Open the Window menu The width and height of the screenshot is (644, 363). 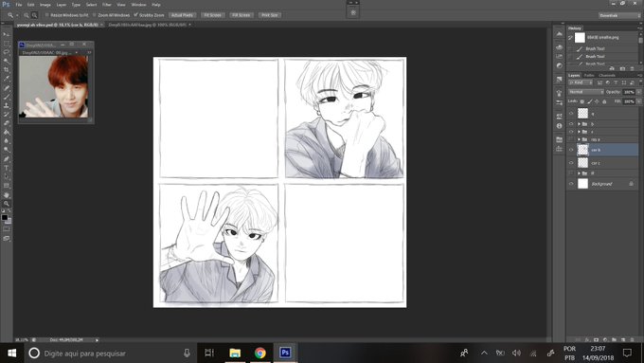[138, 5]
